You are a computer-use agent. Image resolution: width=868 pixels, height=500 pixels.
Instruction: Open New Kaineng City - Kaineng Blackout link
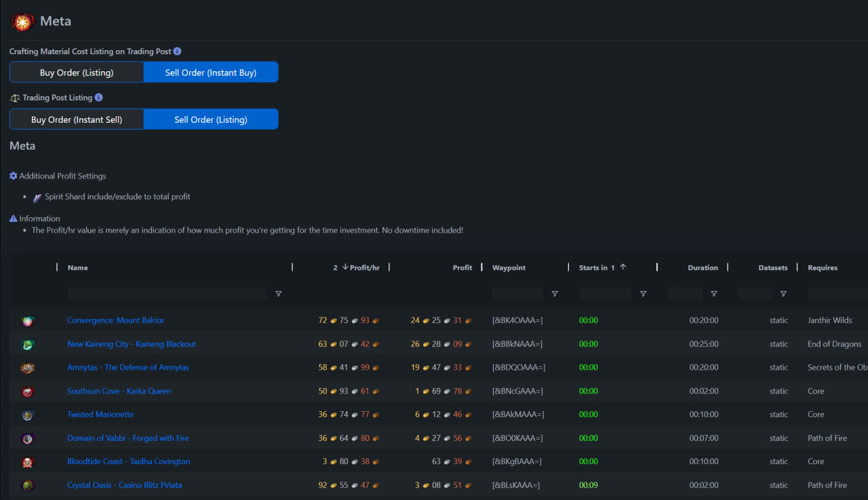point(132,344)
